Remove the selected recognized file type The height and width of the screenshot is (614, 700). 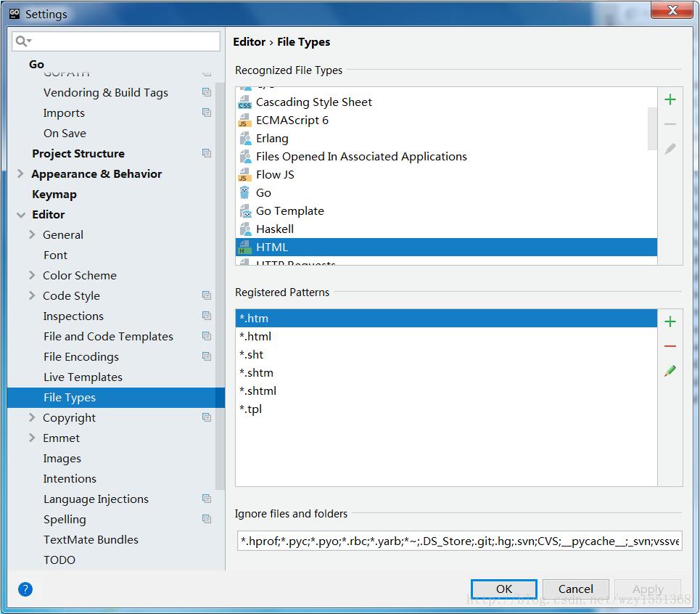[670, 123]
